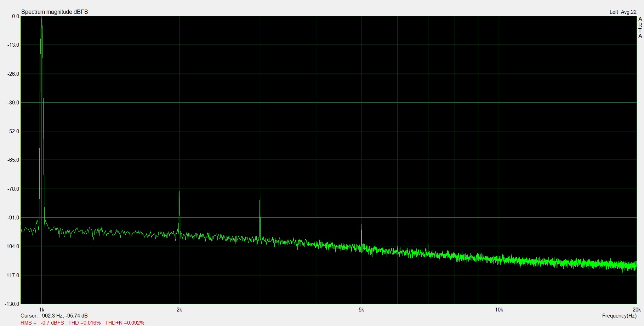Click the '-78.0' dB axis label
Viewport: 644px width, 326px height.
[13, 189]
